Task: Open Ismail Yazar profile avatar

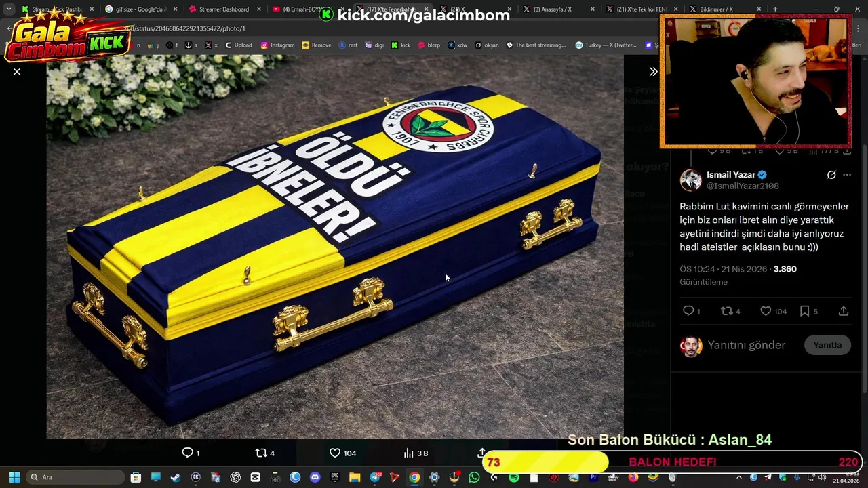Action: (x=691, y=180)
